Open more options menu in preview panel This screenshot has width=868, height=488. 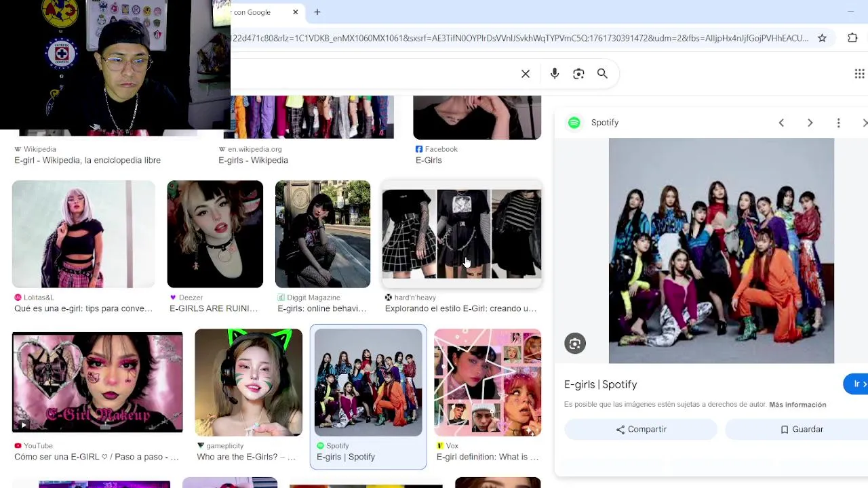pyautogui.click(x=838, y=123)
